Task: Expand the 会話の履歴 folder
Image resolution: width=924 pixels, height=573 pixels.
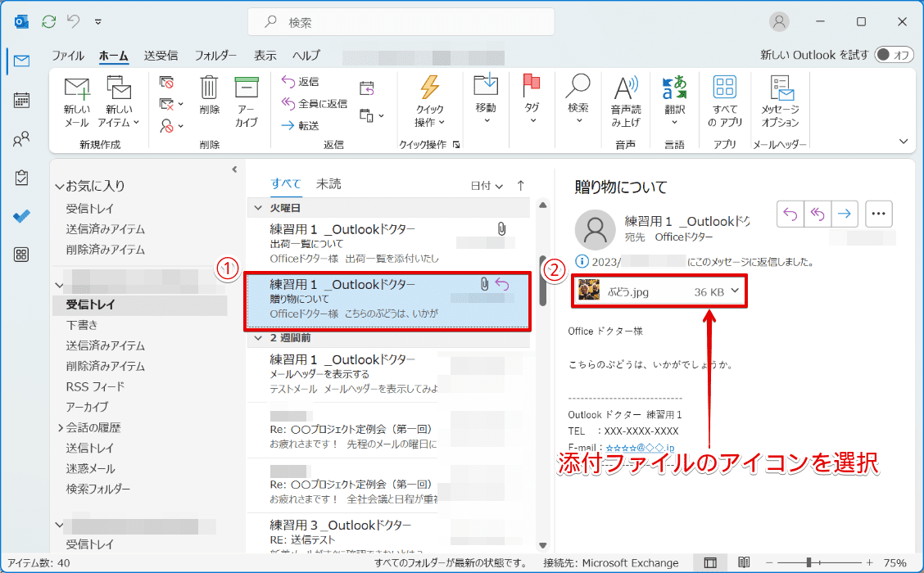Action: click(61, 427)
